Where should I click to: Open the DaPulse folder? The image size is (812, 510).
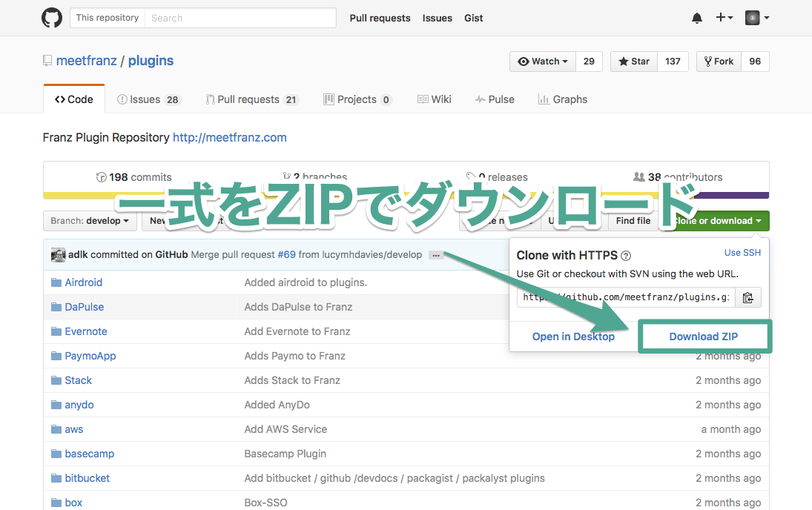tap(85, 307)
